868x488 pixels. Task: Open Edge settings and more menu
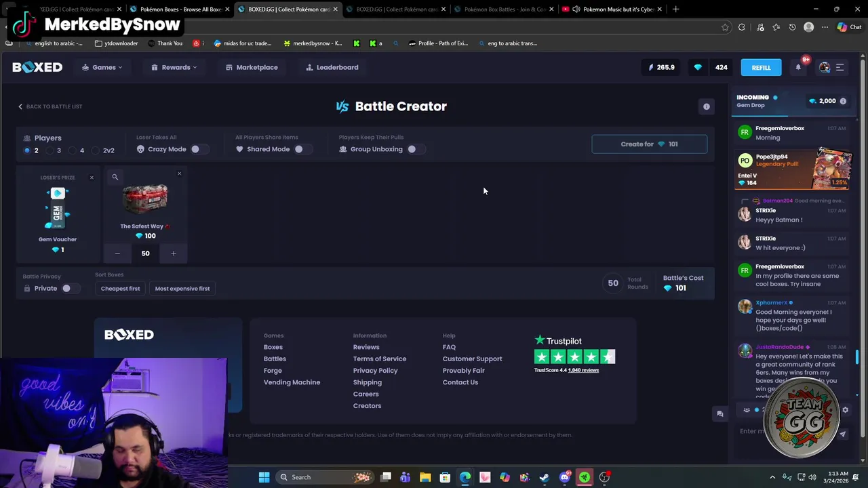coord(825,27)
